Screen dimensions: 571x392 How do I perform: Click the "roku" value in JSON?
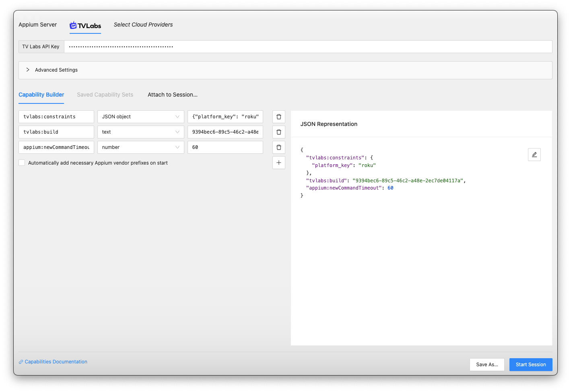coord(367,165)
